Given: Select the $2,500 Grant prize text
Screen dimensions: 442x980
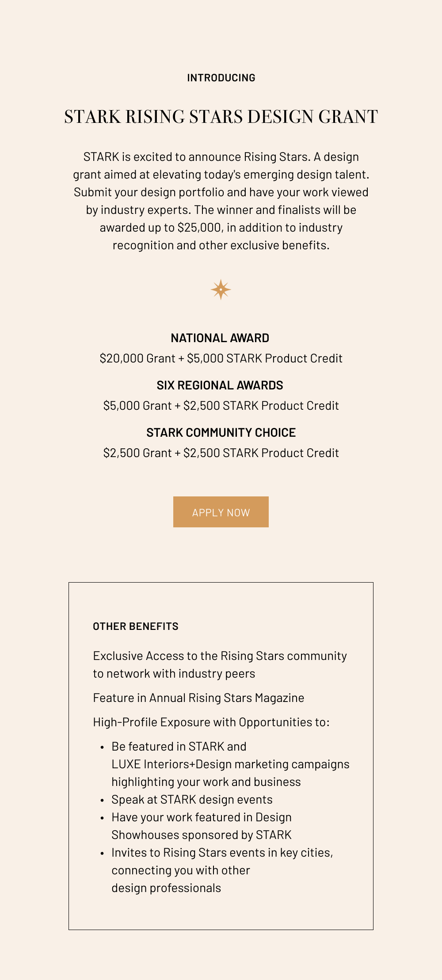Looking at the screenshot, I should point(221,453).
